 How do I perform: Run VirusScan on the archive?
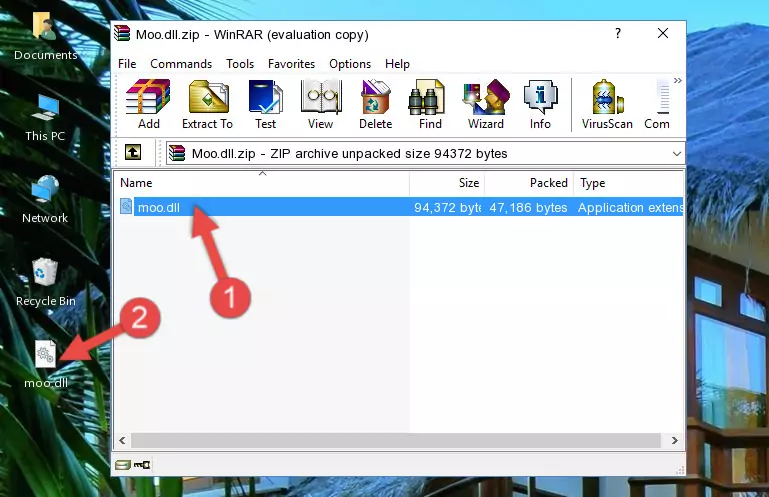607,104
